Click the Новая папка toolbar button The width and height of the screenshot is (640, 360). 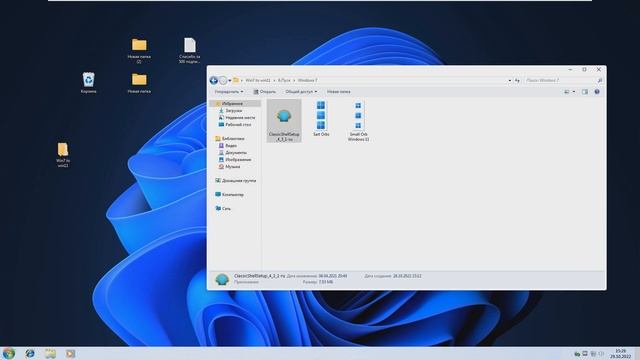tap(338, 92)
